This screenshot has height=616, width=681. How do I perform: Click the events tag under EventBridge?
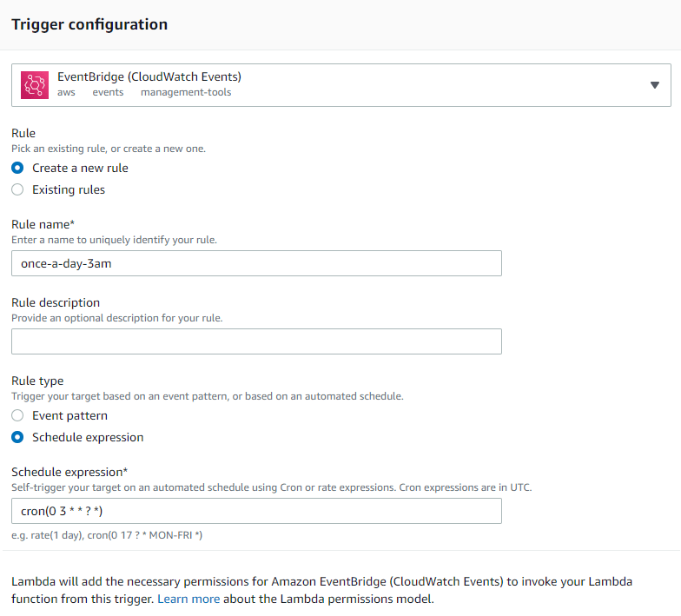tap(108, 92)
